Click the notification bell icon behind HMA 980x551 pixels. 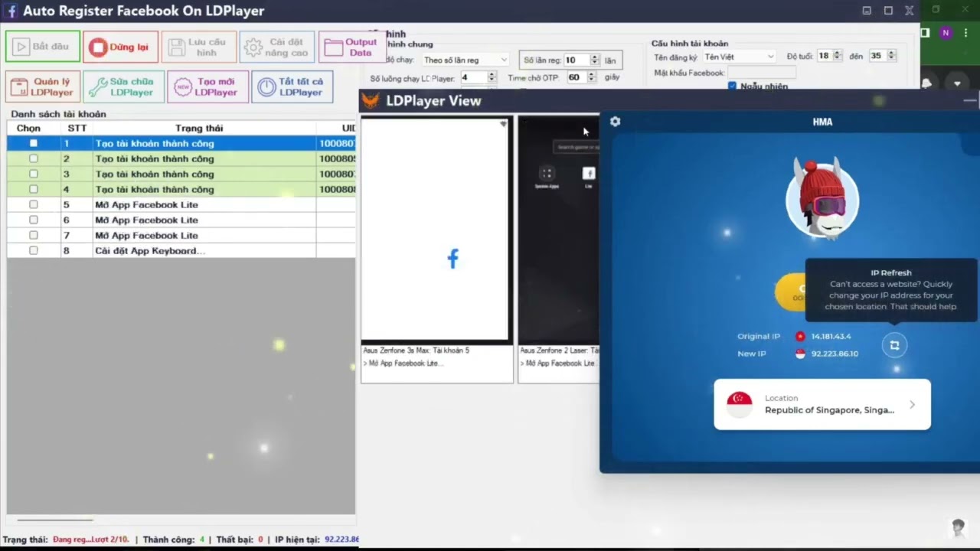[x=927, y=83]
